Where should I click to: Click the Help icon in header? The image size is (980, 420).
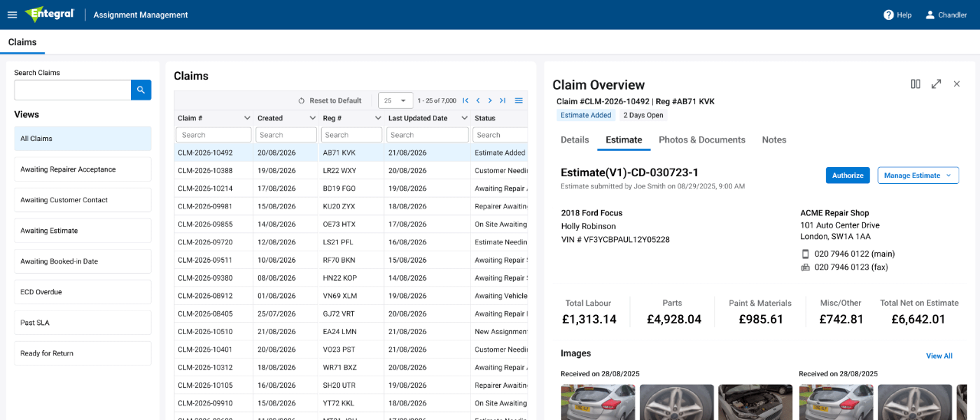(888, 15)
